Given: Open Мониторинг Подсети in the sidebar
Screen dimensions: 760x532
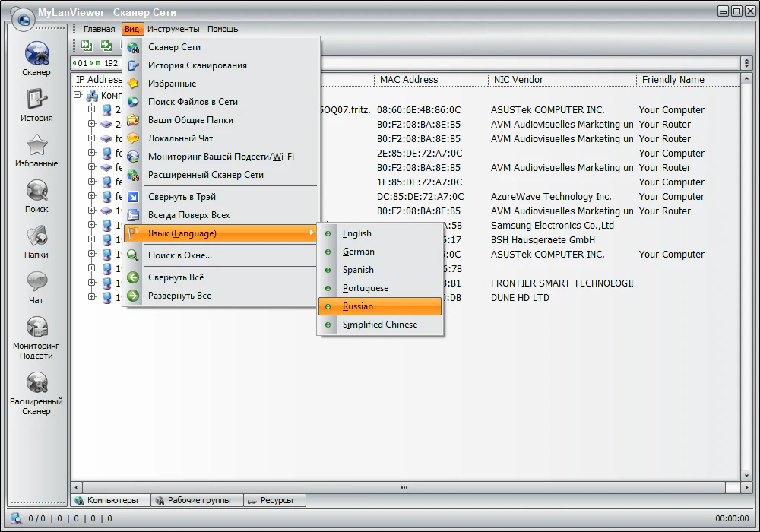Looking at the screenshot, I should pos(36,336).
